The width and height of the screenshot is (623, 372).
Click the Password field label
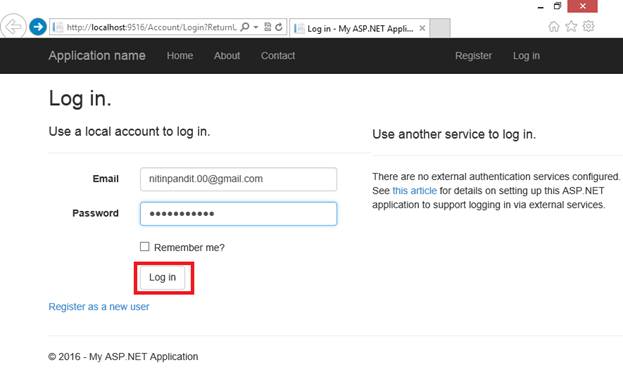coord(95,213)
